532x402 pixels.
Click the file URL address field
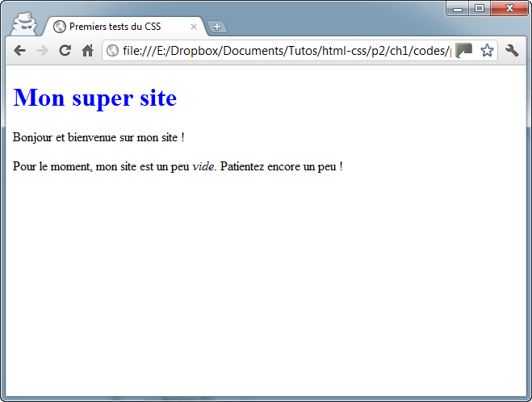[x=283, y=51]
